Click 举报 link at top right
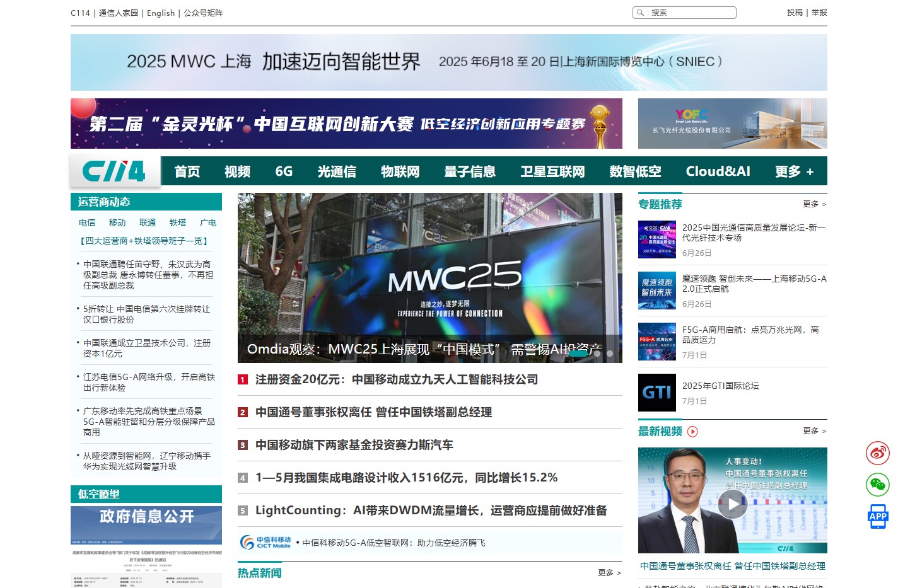The image size is (898, 588). 819,13
